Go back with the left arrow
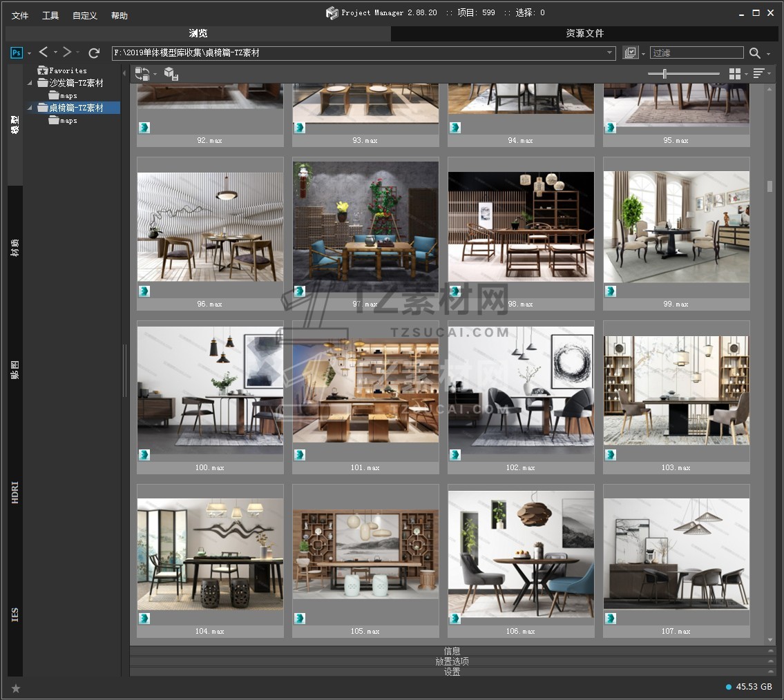The height and width of the screenshot is (700, 784). [x=44, y=52]
